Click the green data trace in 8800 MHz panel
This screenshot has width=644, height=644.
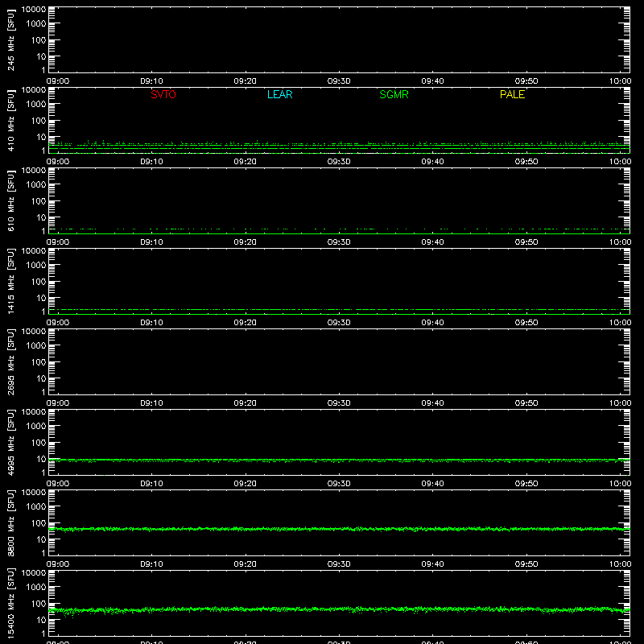(339, 529)
